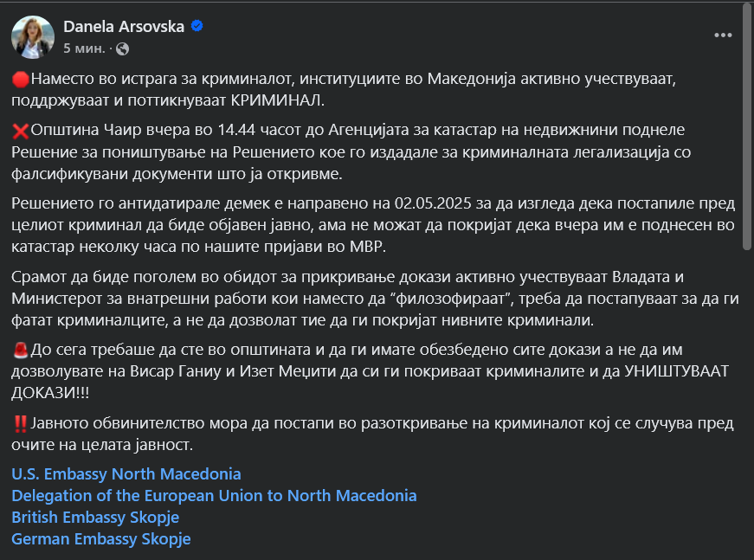754x560 pixels.
Task: Visit the British Embassy Skopje page
Action: (95, 518)
